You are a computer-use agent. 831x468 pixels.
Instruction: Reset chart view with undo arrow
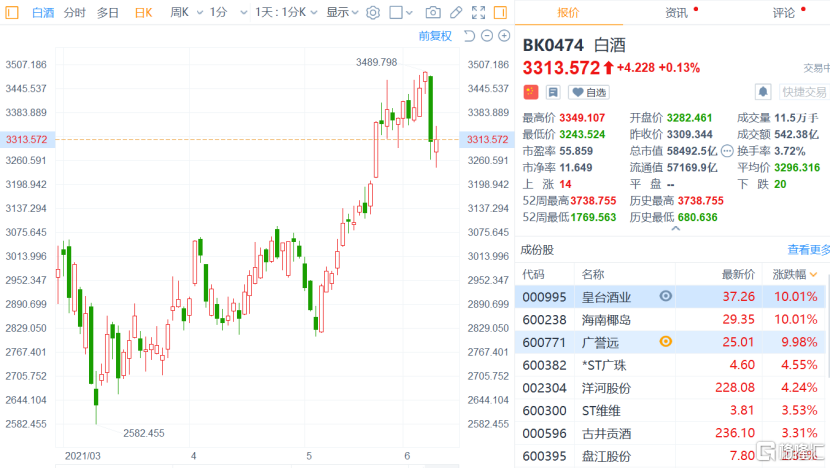pos(469,36)
